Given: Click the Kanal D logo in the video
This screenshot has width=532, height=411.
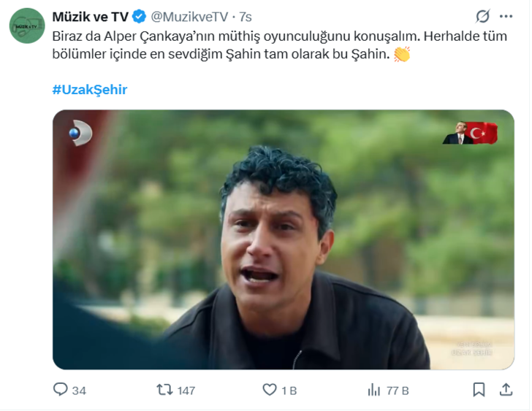Looking at the screenshot, I should 80,133.
